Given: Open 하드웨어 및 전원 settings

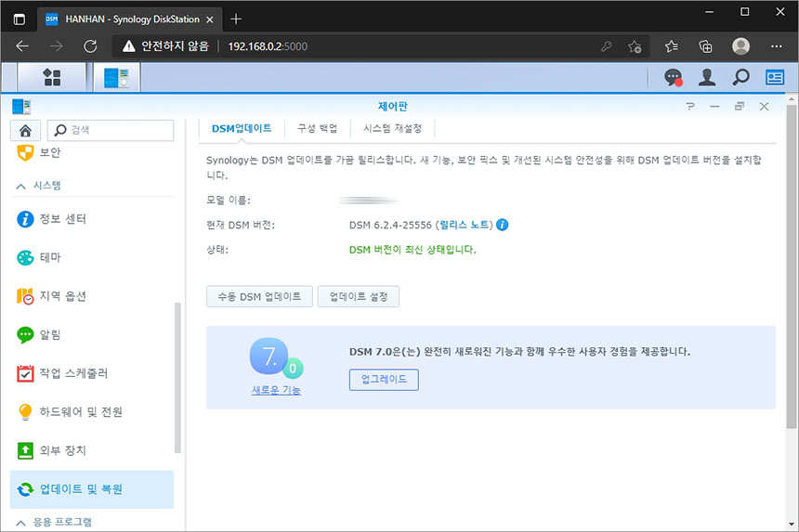Looking at the screenshot, I should click(70, 412).
